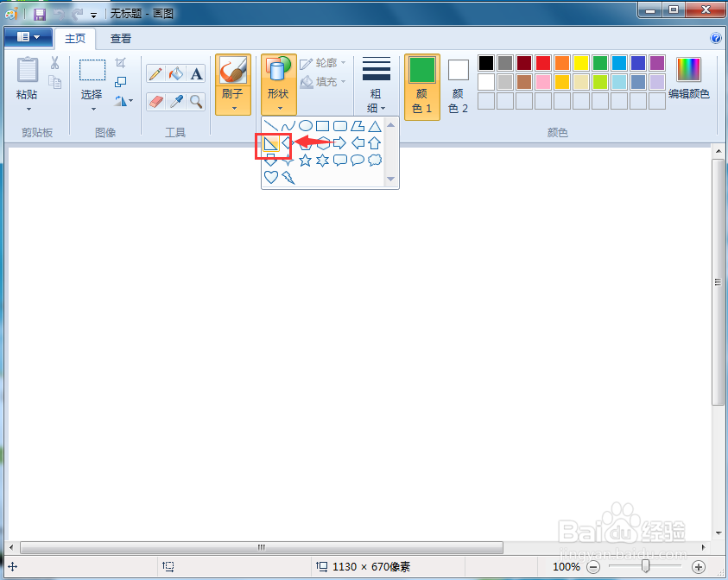The width and height of the screenshot is (728, 580).
Task: Choose the Oval shape
Action: (x=305, y=126)
